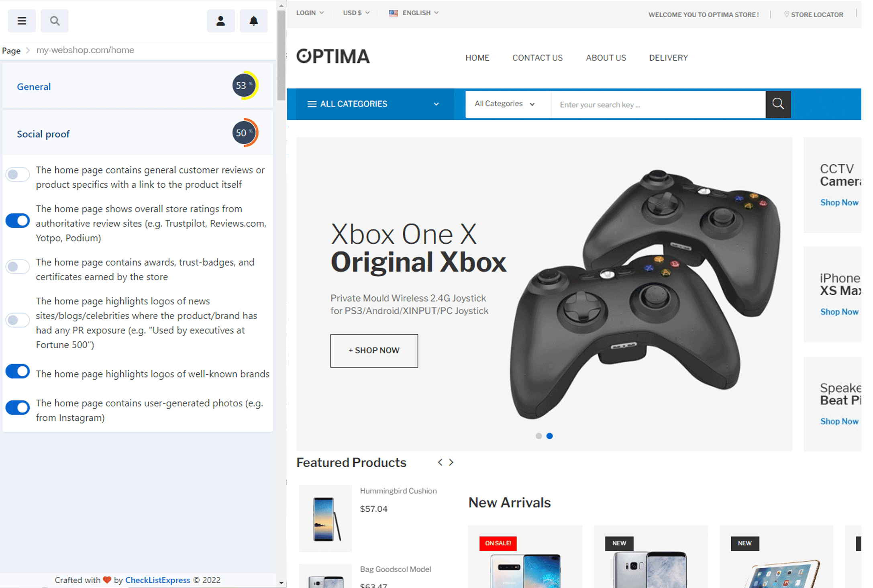Go to next featured products arrow
The width and height of the screenshot is (873, 588).
click(x=451, y=462)
